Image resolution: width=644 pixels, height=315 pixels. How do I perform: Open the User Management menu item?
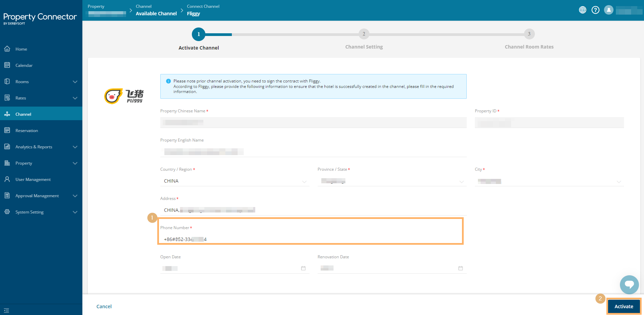pyautogui.click(x=33, y=180)
